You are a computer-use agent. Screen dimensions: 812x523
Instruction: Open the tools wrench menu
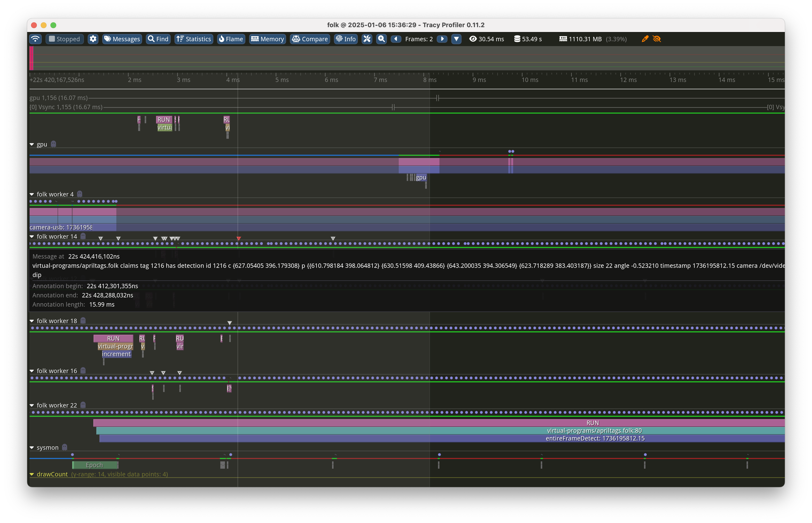[367, 39]
